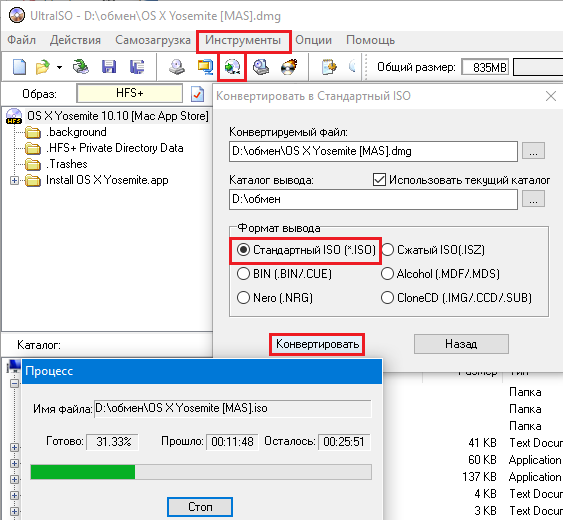563x520 pixels.
Task: Click the Convert image toolbar icon
Action: [x=232, y=67]
